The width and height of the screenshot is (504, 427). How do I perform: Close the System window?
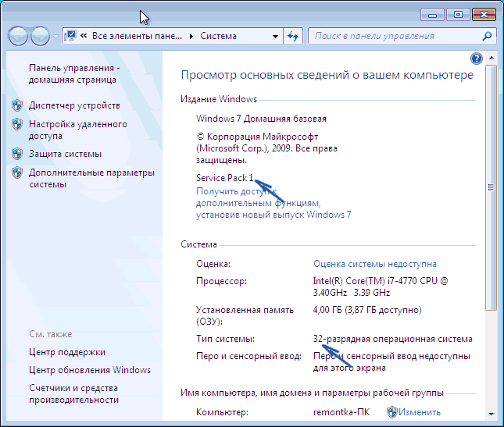(484, 15)
